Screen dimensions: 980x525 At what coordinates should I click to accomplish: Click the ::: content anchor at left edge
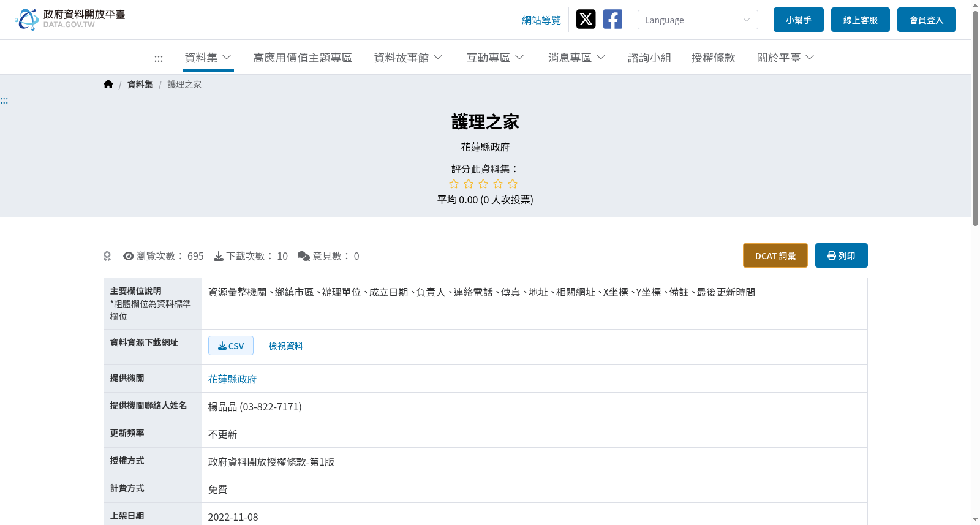click(4, 100)
